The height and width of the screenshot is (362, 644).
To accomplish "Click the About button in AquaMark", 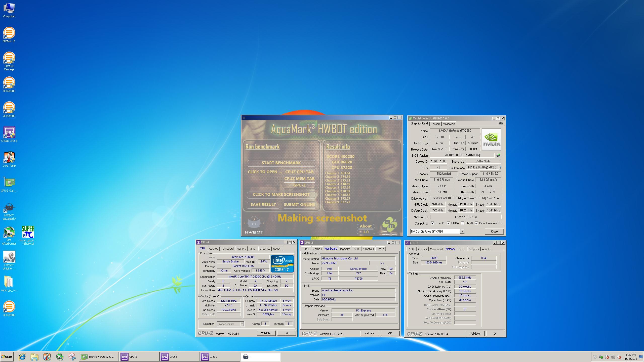I will pyautogui.click(x=366, y=226).
